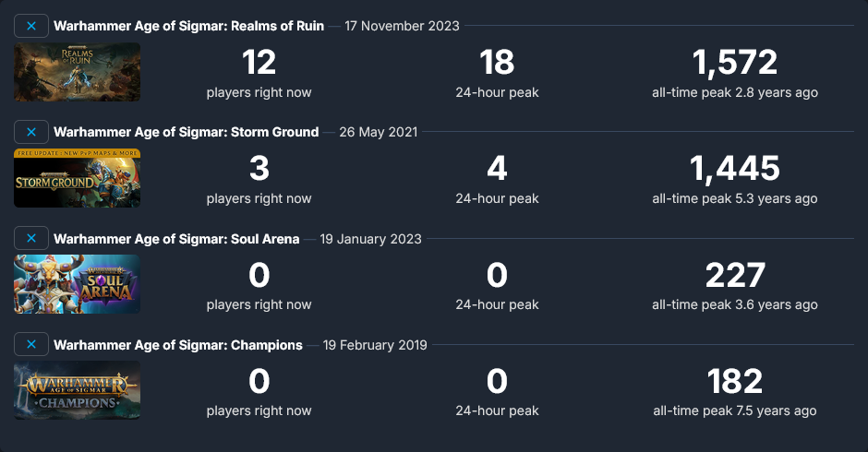Follow the Warhammer Age of Sigmar: Soul Arena link
The height and width of the screenshot is (452, 868).
[x=176, y=239]
